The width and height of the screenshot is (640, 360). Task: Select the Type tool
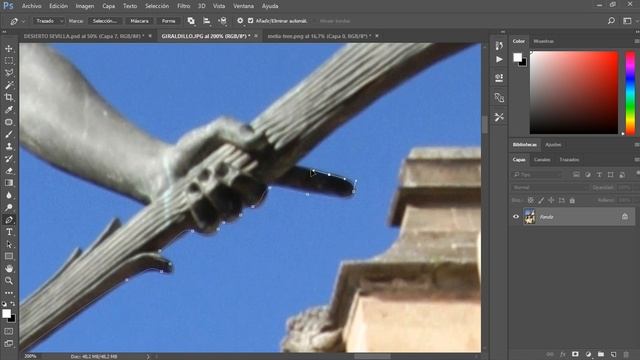click(9, 232)
